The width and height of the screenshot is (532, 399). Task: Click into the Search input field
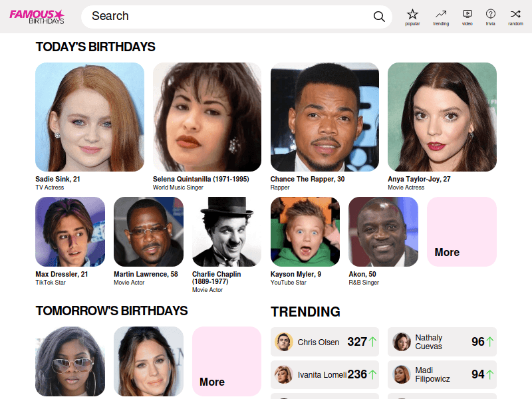tap(199, 16)
